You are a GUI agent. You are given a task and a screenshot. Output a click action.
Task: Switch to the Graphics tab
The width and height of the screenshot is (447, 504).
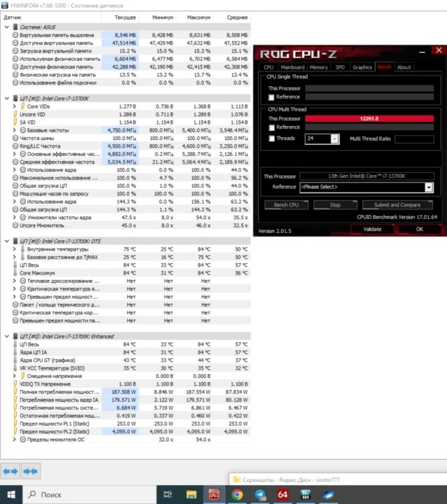362,67
